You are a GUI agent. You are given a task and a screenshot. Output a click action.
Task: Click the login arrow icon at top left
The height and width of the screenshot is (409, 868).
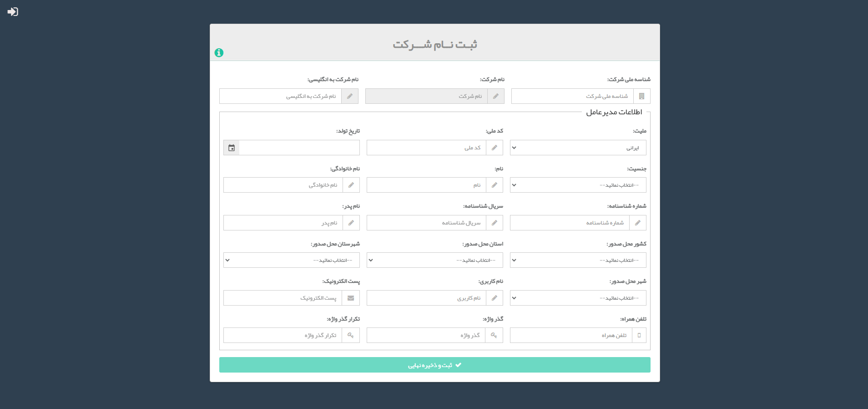[14, 11]
